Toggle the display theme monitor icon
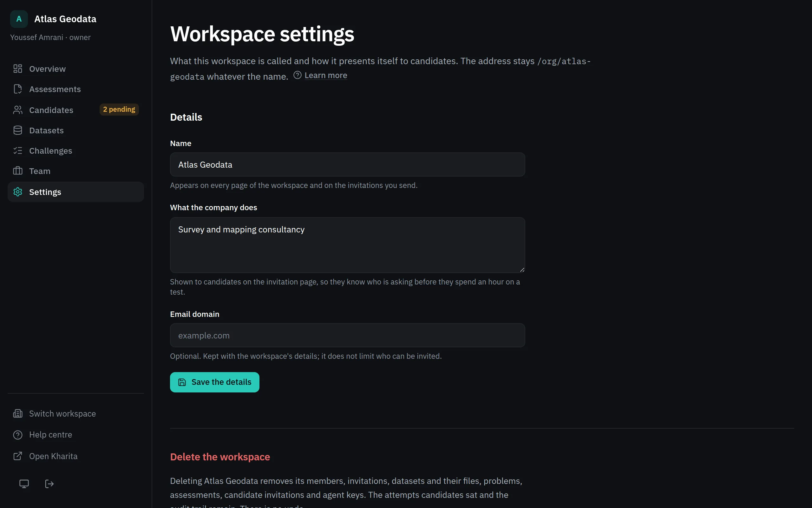The width and height of the screenshot is (812, 508). tap(24, 484)
